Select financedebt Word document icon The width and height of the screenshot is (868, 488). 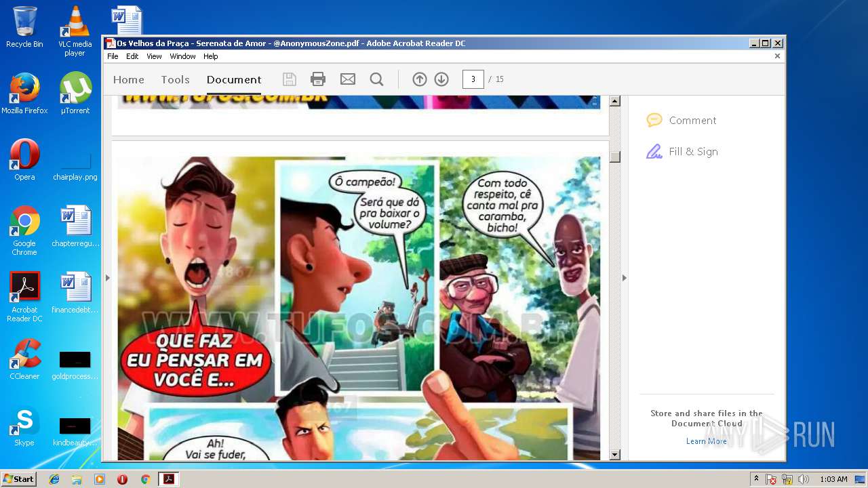[75, 293]
